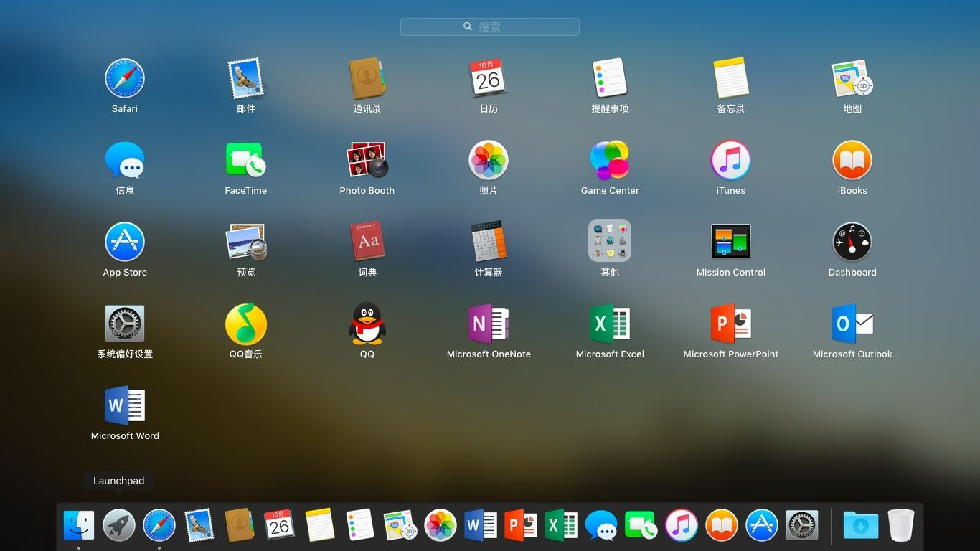This screenshot has width=980, height=551.
Task: Open the calendar icon in the Dock
Action: point(280,525)
